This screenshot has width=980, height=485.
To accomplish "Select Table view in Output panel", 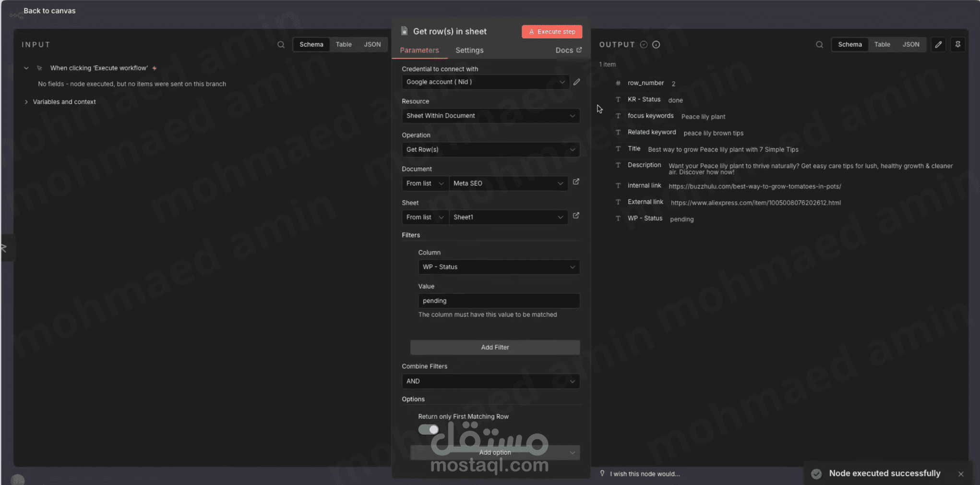I will (882, 44).
